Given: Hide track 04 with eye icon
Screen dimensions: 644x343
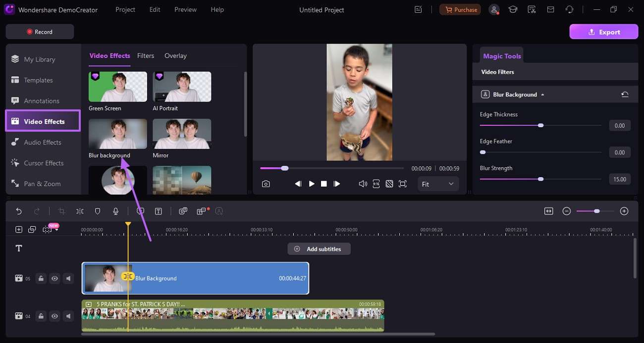Looking at the screenshot, I should pyautogui.click(x=54, y=316).
